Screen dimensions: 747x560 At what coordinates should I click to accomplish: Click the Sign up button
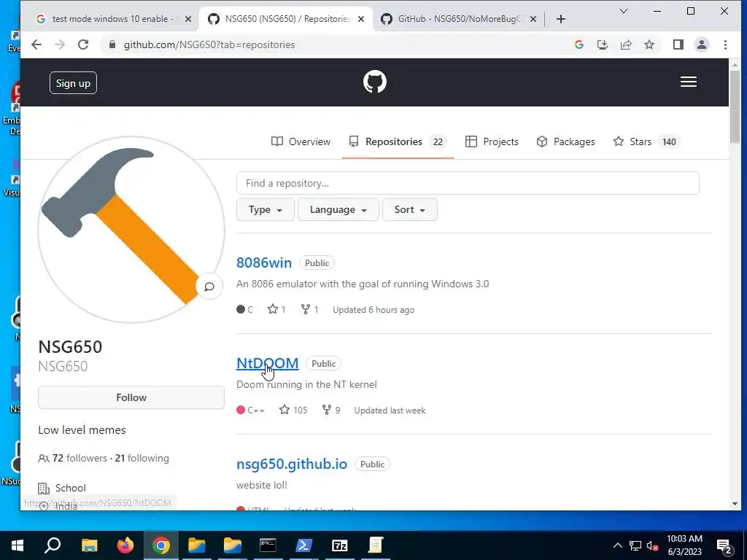coord(73,83)
